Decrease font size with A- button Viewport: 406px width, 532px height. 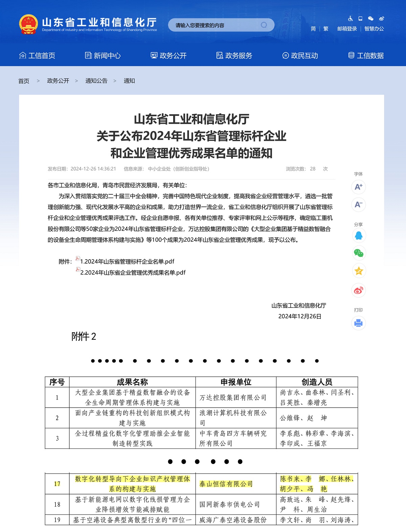pyautogui.click(x=358, y=204)
